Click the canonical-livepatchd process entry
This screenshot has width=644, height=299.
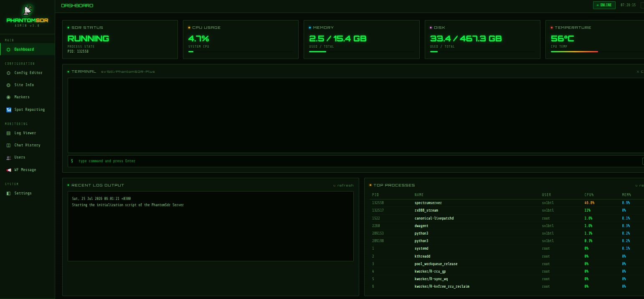(x=434, y=218)
